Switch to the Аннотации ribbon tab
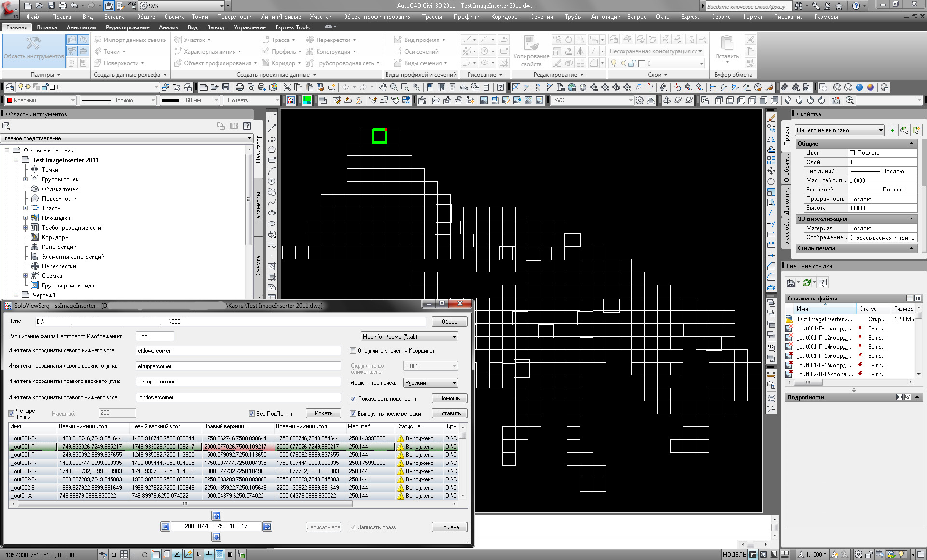 pos(81,27)
